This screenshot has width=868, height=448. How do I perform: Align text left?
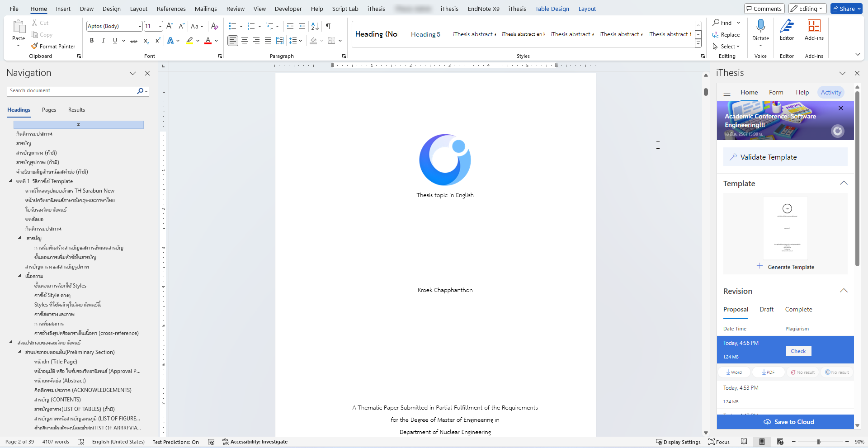tap(233, 41)
